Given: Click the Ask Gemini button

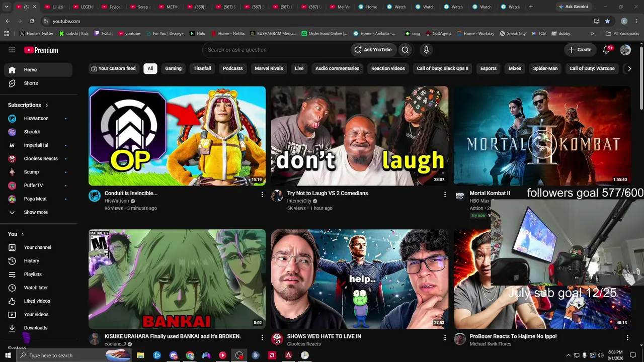Looking at the screenshot, I should pyautogui.click(x=573, y=7).
